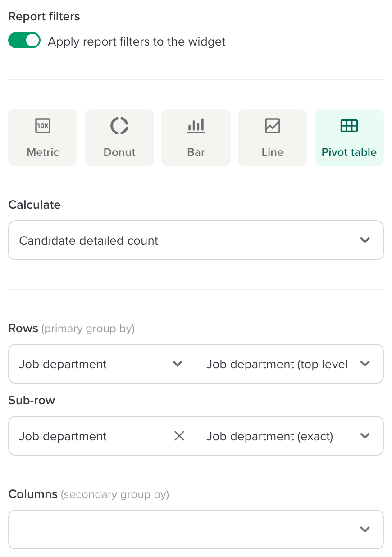Click the Bar label text
The image size is (392, 557).
coord(196,152)
